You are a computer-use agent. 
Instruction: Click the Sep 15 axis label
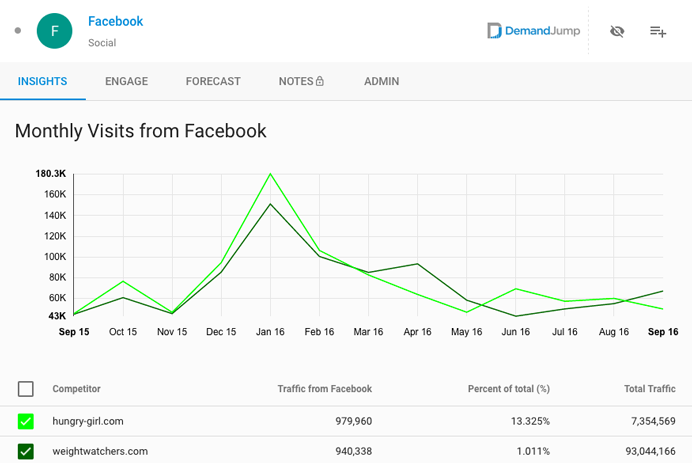pos(74,332)
